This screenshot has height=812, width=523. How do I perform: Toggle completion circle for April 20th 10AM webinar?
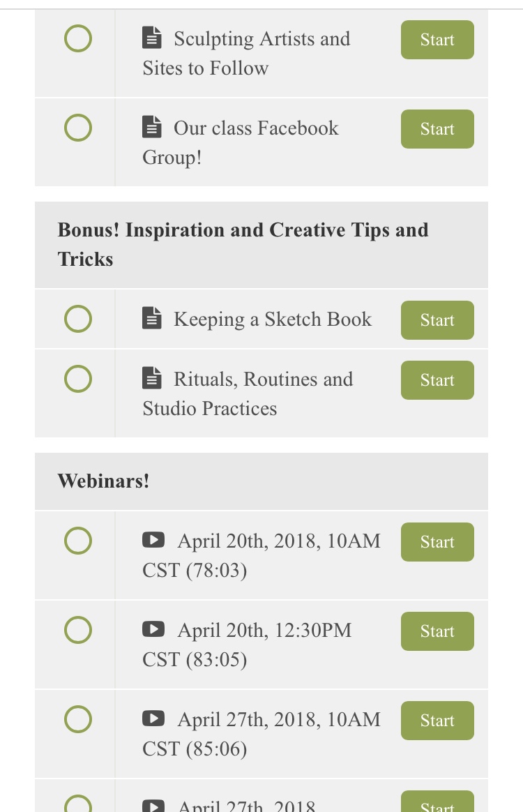coord(78,541)
